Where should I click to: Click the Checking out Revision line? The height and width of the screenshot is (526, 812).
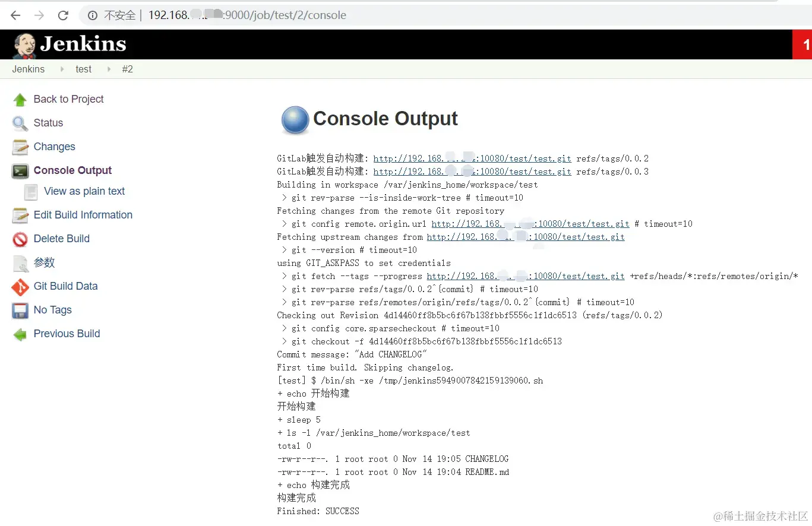coord(470,315)
